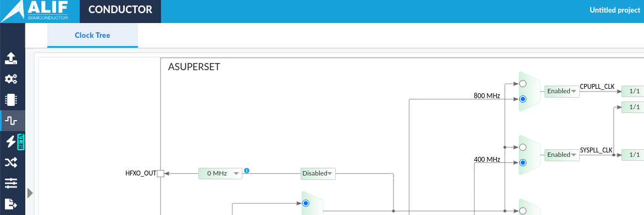The width and height of the screenshot is (644, 215).
Task: Open the gears settings sidebar icon
Action: click(x=11, y=79)
